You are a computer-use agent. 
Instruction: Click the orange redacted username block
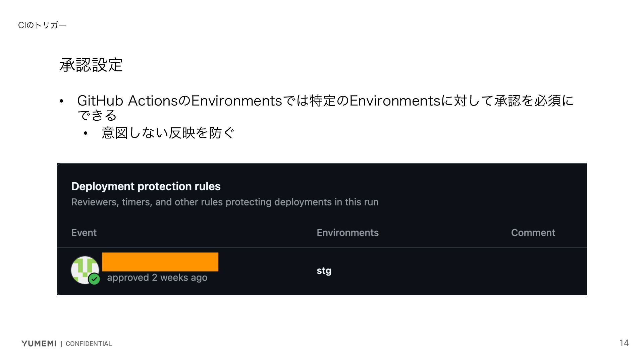160,262
